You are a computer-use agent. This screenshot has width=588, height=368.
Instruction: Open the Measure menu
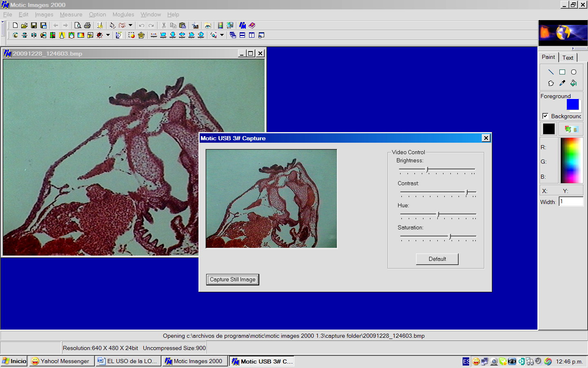coord(71,14)
